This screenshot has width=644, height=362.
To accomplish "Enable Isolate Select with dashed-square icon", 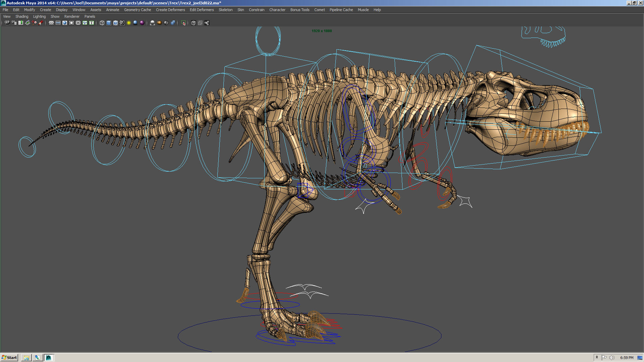I will click(183, 23).
